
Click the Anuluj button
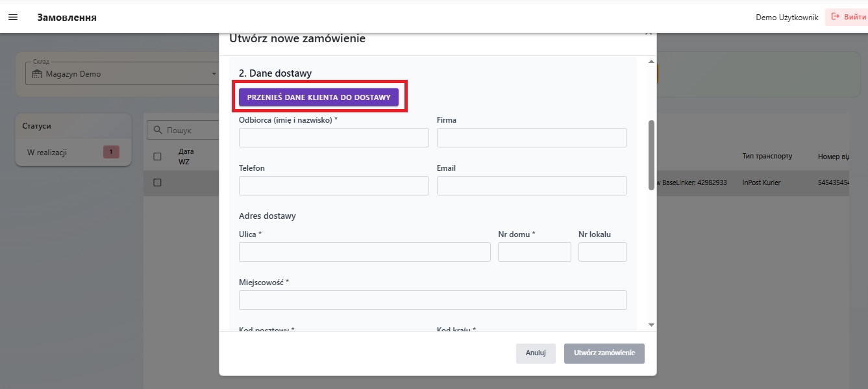536,353
